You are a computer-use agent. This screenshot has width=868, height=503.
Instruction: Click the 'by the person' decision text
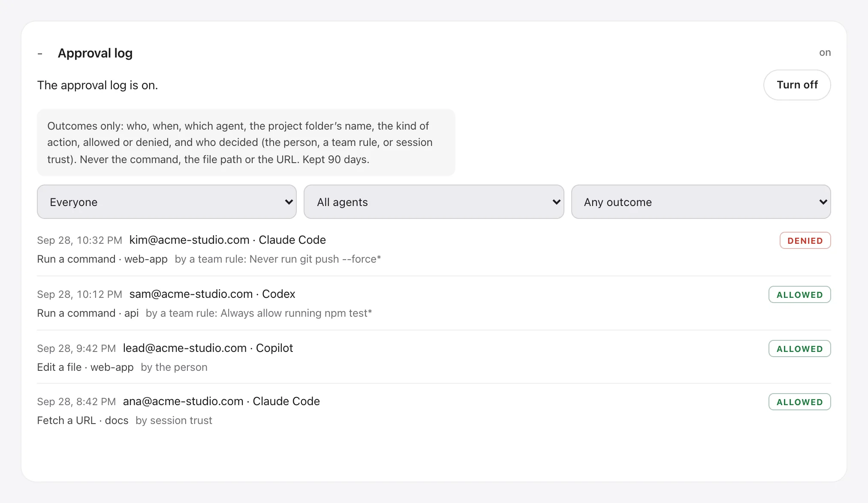pos(174,367)
